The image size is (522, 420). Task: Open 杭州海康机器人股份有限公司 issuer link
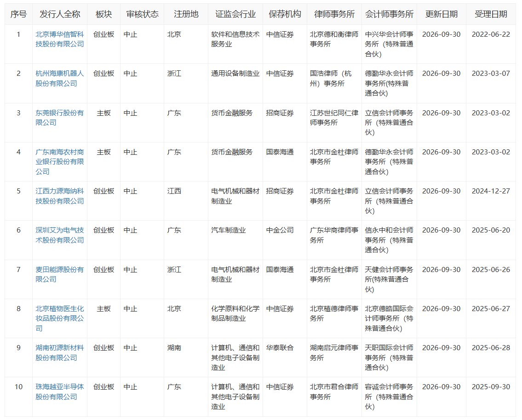pos(60,78)
